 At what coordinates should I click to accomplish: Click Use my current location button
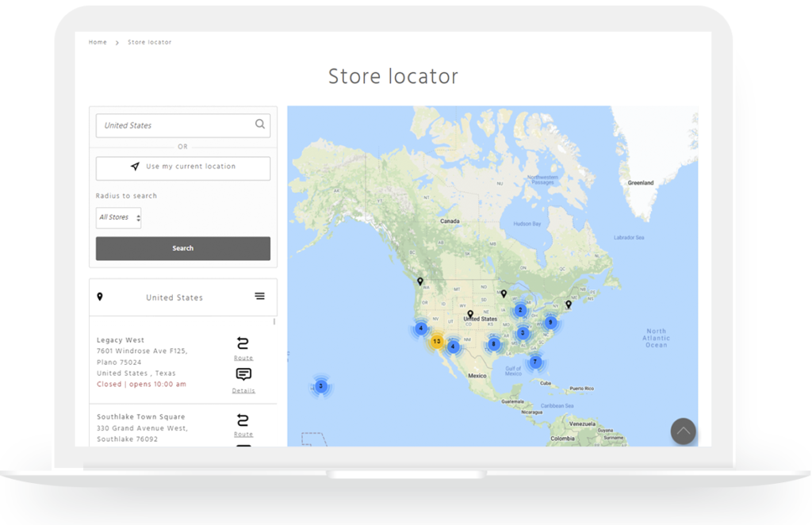pyautogui.click(x=183, y=167)
